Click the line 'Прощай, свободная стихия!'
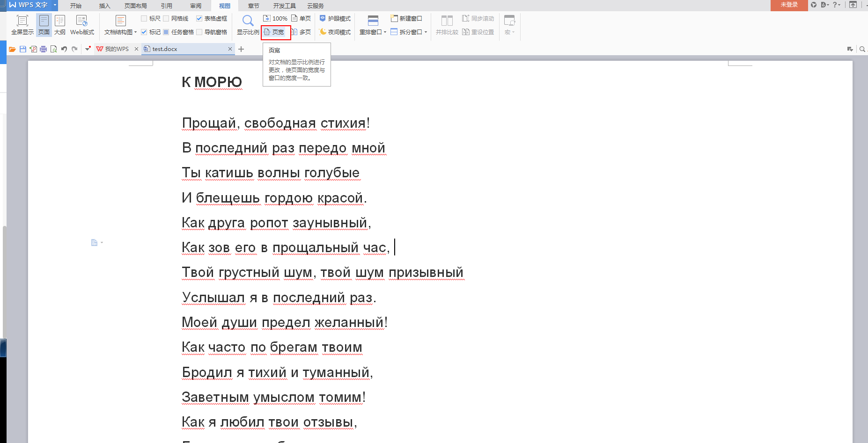Viewport: 868px width, 443px height. click(276, 123)
